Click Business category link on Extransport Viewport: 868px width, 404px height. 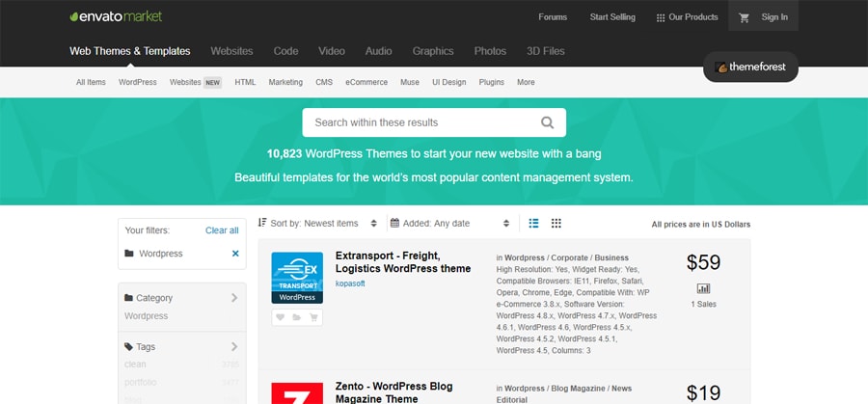(x=611, y=257)
